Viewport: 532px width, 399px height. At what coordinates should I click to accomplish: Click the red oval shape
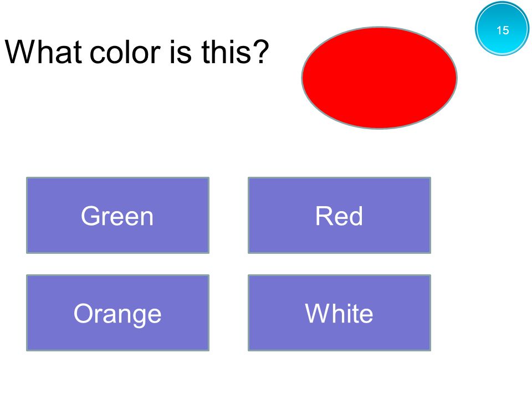tap(379, 78)
